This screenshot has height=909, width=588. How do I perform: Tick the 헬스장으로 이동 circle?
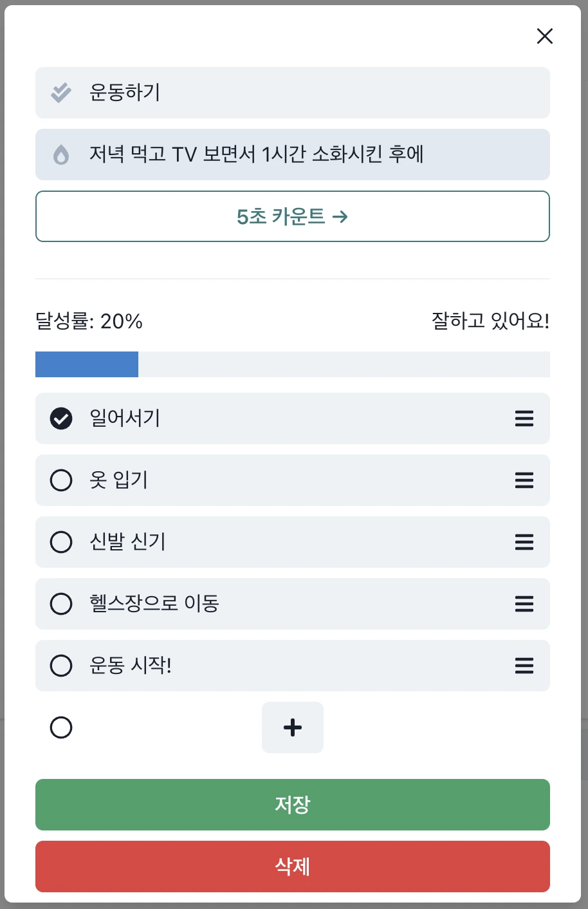61,604
